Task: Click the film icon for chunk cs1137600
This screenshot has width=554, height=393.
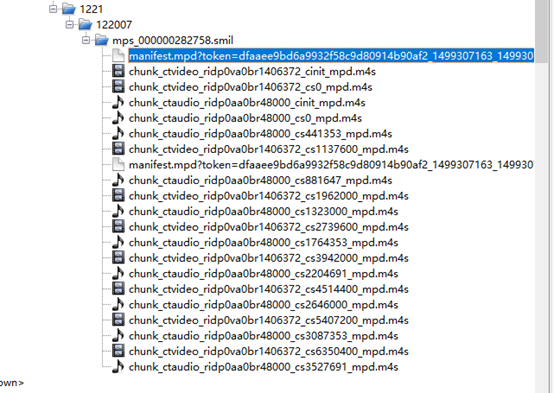Action: (118, 149)
